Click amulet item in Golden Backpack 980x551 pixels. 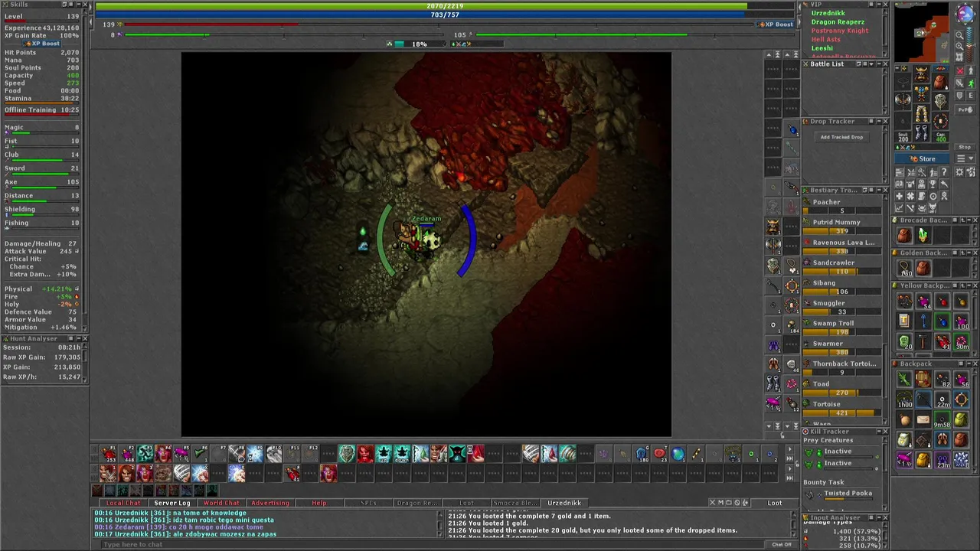pos(904,269)
